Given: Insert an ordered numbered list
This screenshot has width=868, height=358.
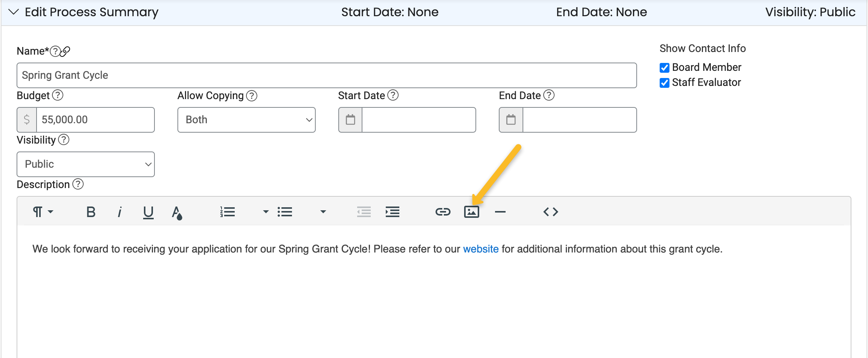Looking at the screenshot, I should (x=228, y=212).
